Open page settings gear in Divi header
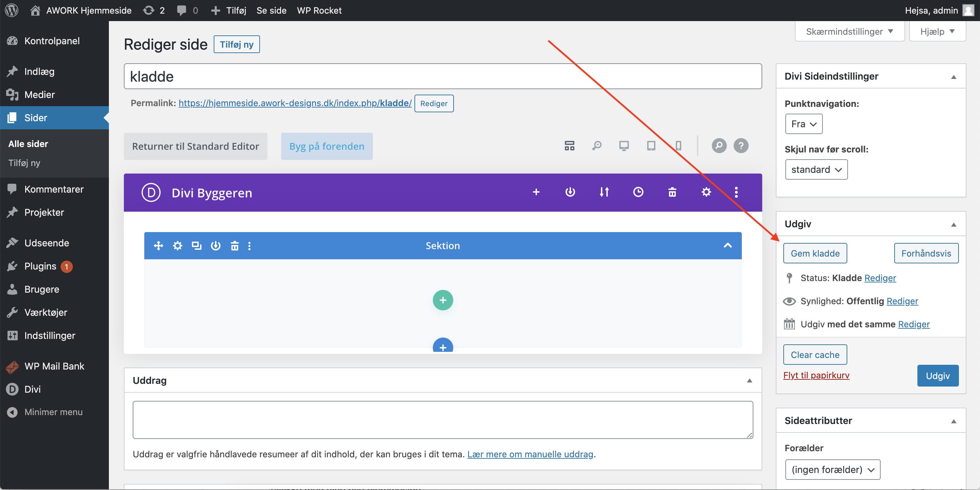Image resolution: width=980 pixels, height=490 pixels. point(706,192)
